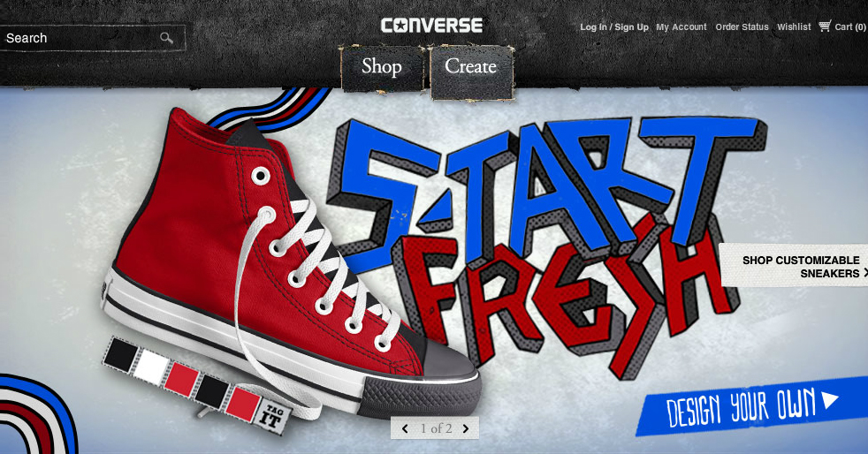Click the Tag It label icon
The height and width of the screenshot is (454, 868).
pyautogui.click(x=275, y=418)
